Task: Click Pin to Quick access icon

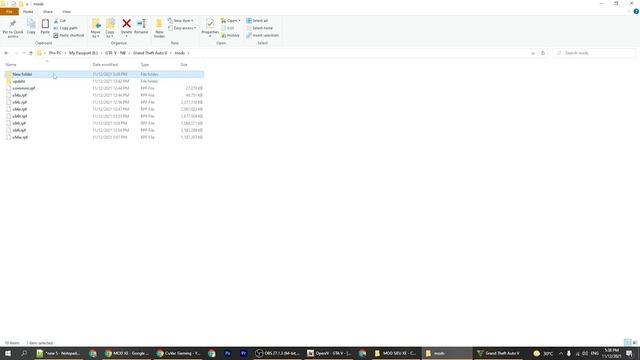Action: point(13,24)
